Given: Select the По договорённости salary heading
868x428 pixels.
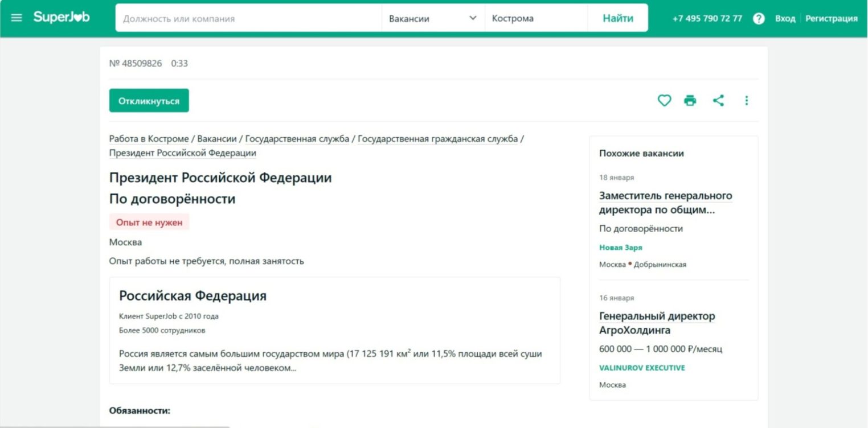Looking at the screenshot, I should point(172,199).
